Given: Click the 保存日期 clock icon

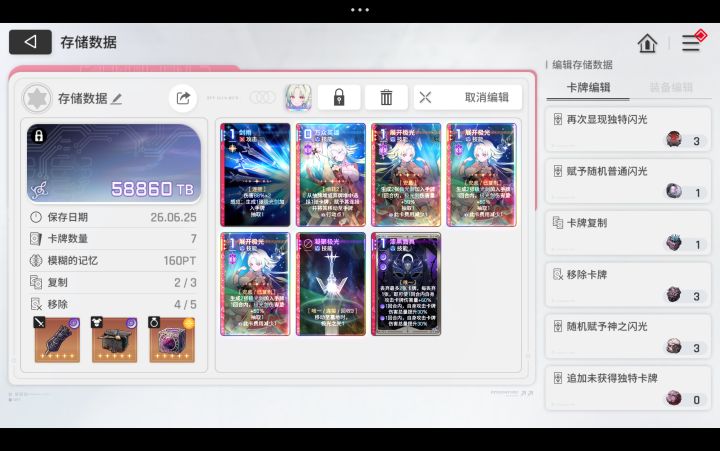Looking at the screenshot, I should (x=36, y=217).
